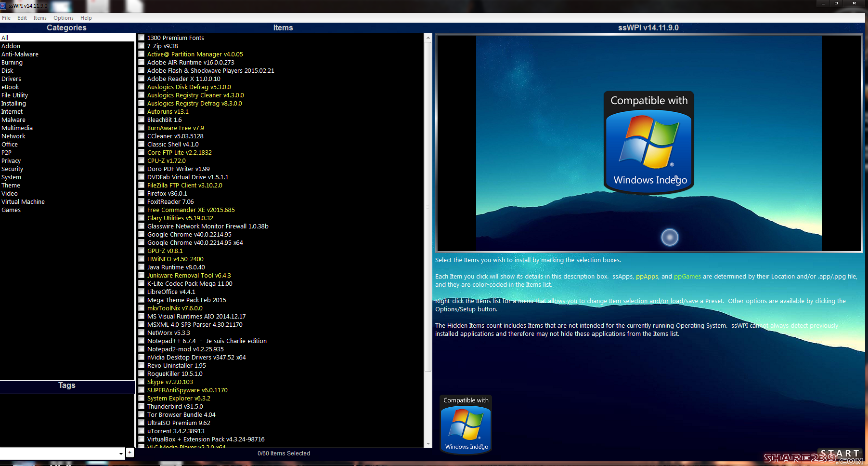Image resolution: width=868 pixels, height=466 pixels.
Task: Choose the Games category
Action: coord(11,210)
